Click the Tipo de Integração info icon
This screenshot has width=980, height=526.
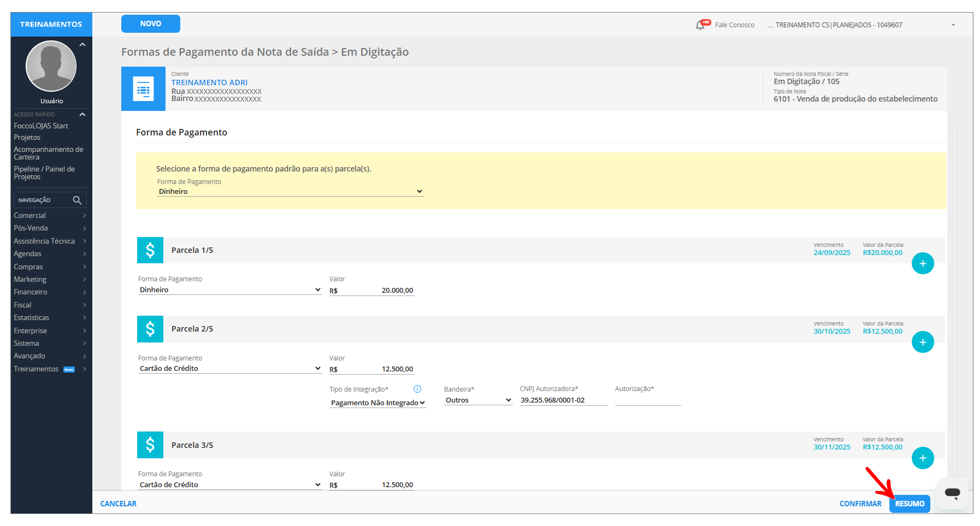point(417,389)
